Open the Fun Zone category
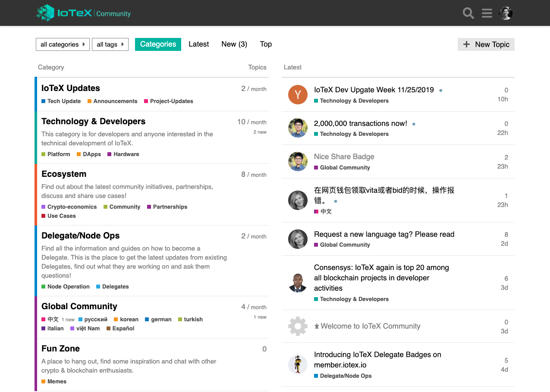Image resolution: width=550 pixels, height=392 pixels. tap(60, 348)
